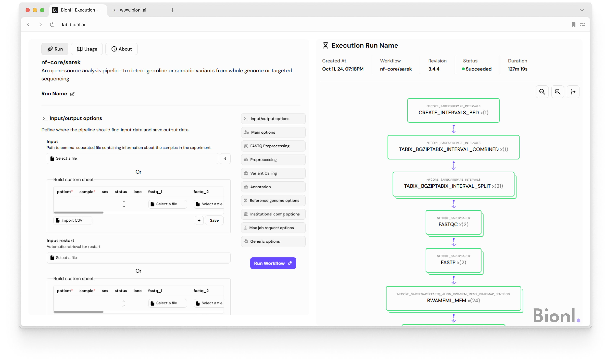Viewport: 611px width, 364px height.
Task: Jump to Input/output options section
Action: tap(273, 119)
